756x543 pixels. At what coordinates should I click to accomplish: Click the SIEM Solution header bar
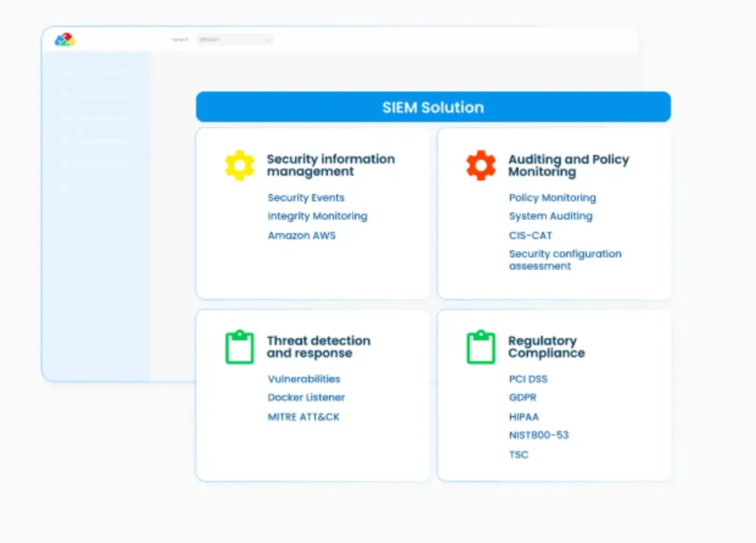pos(433,107)
